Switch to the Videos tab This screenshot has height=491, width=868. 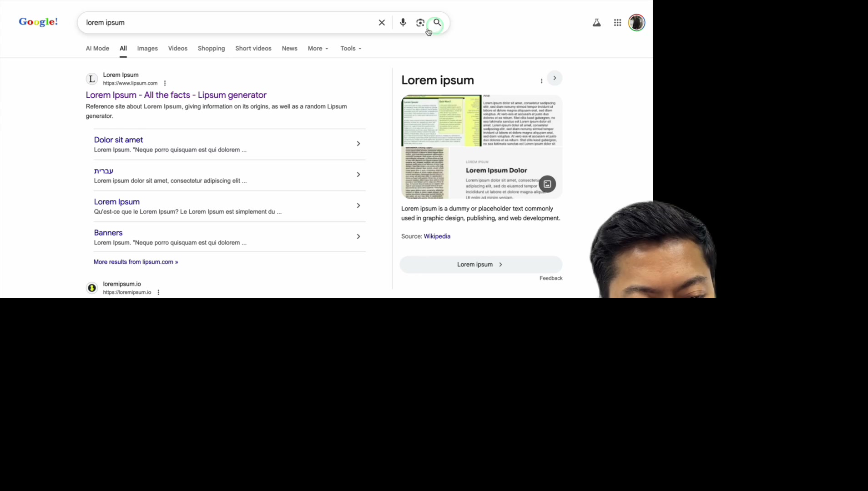[x=177, y=49]
